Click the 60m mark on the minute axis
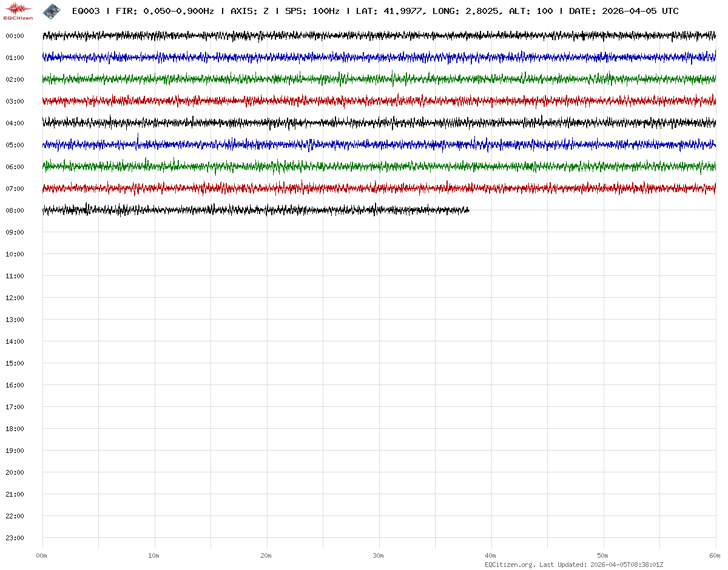Screen dimensions: 728x570 point(715,555)
